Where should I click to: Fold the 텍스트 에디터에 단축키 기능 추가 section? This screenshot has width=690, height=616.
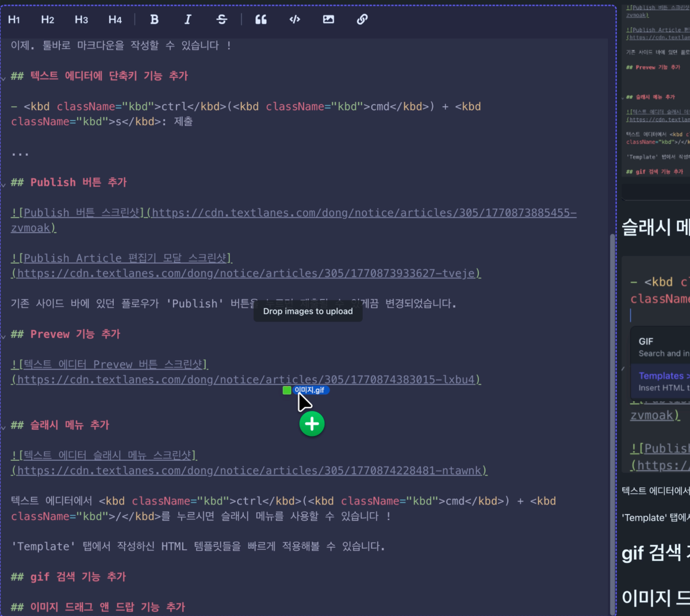pyautogui.click(x=3, y=78)
